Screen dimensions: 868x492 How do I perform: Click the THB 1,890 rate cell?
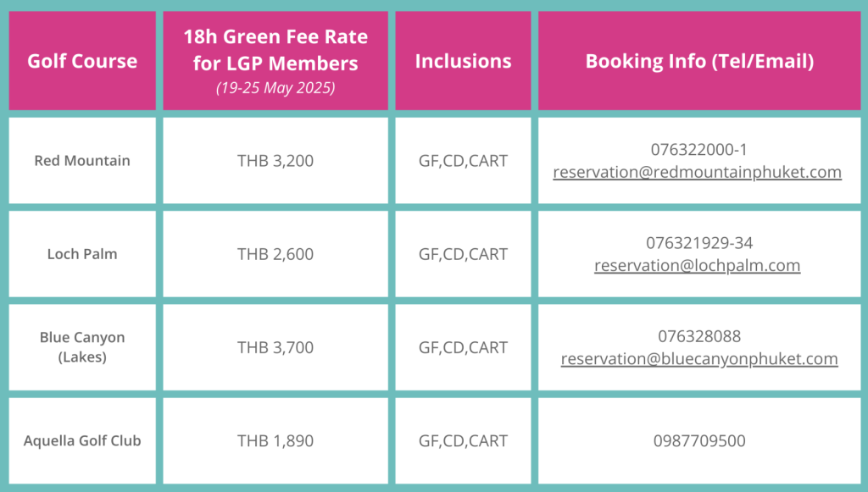(x=275, y=441)
